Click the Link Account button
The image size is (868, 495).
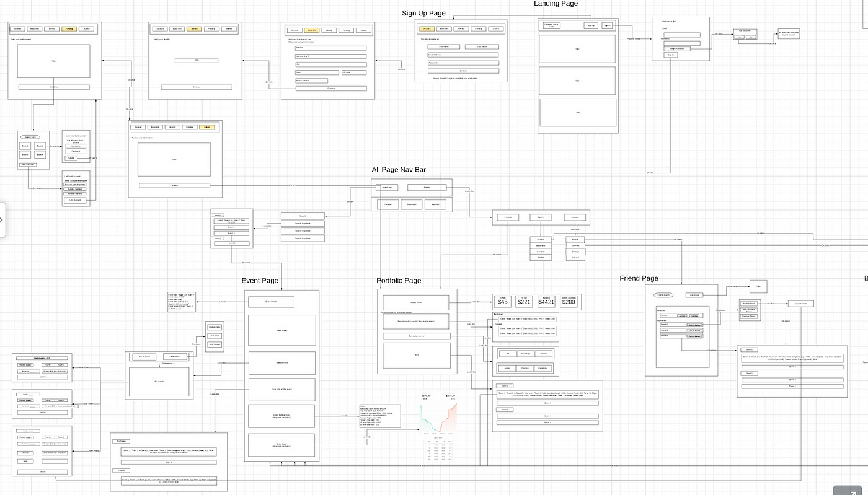point(75,200)
